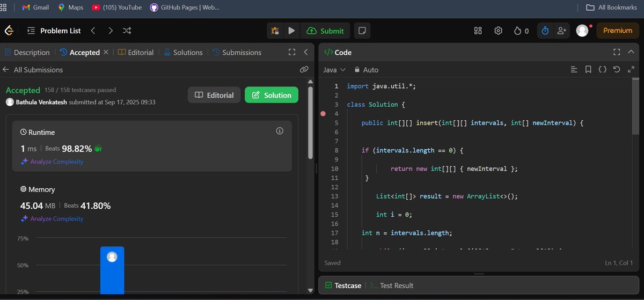The height and width of the screenshot is (300, 644).
Task: Go to the next problem arrow
Action: tap(111, 31)
